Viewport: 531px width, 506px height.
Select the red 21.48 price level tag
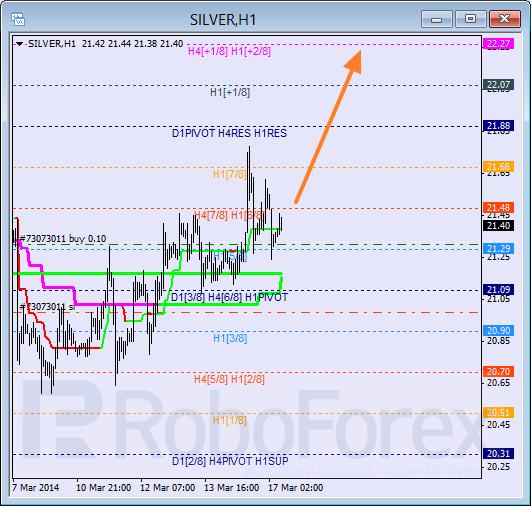[498, 208]
